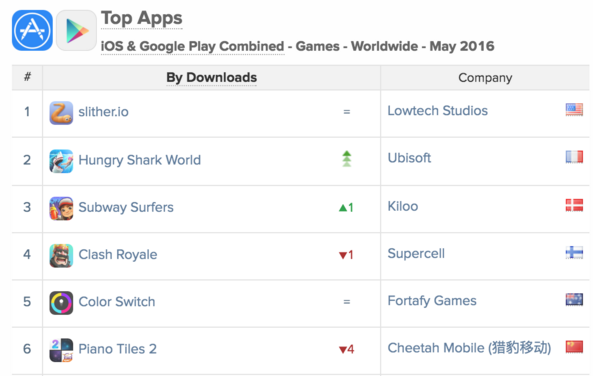
Task: Click the iOS App Store icon
Action: point(32,30)
